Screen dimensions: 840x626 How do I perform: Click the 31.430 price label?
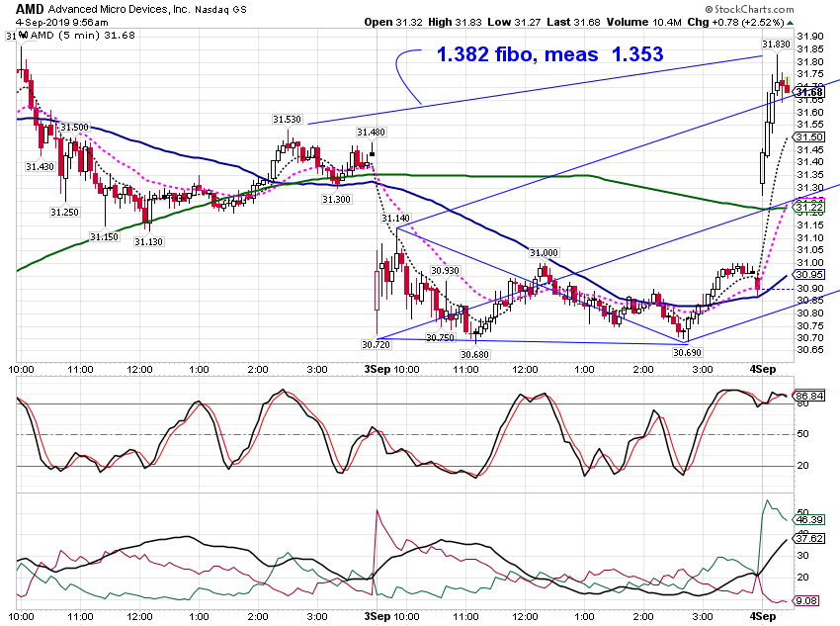[41, 167]
